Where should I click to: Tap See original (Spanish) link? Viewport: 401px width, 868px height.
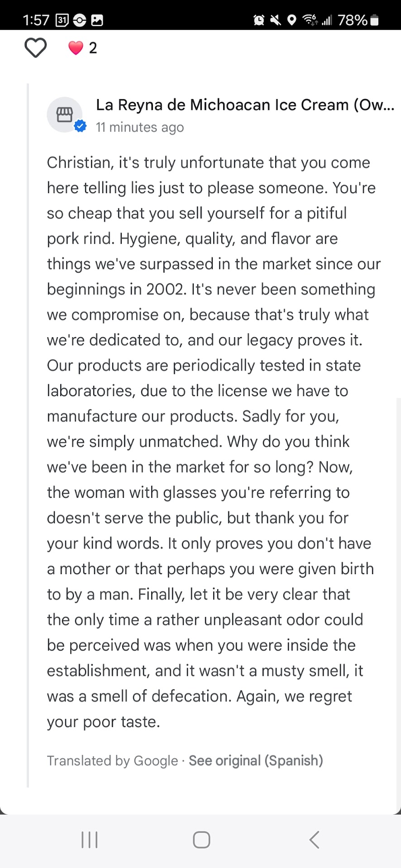(x=256, y=761)
